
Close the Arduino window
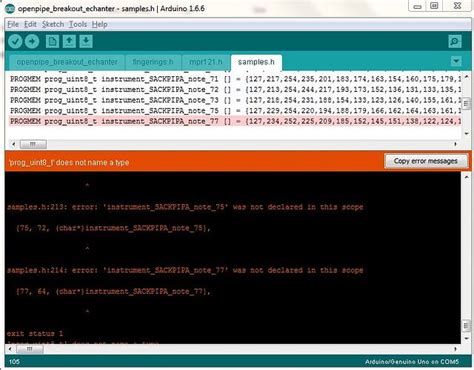tap(458, 6)
